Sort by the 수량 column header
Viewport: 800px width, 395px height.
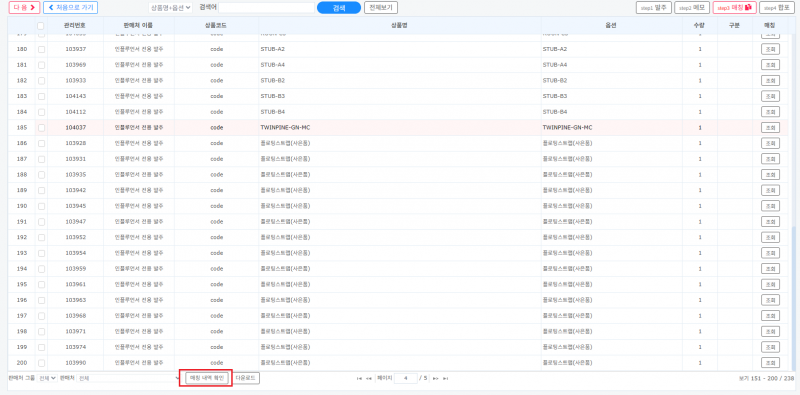pos(699,26)
